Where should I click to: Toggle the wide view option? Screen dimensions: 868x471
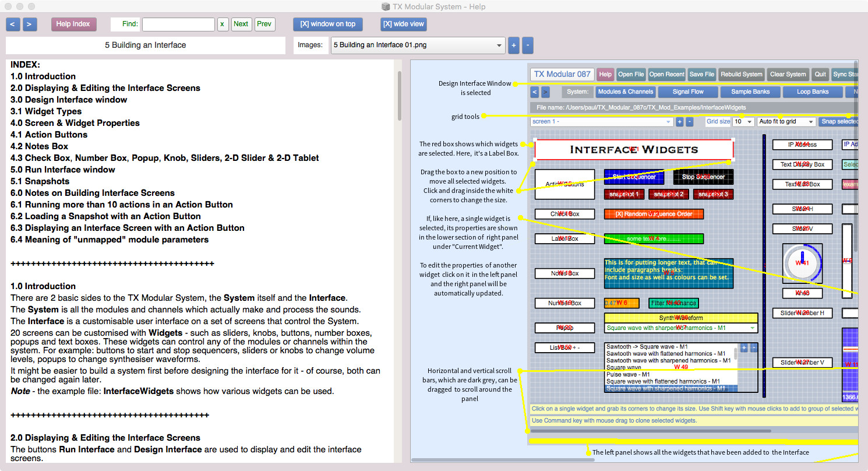click(x=403, y=24)
